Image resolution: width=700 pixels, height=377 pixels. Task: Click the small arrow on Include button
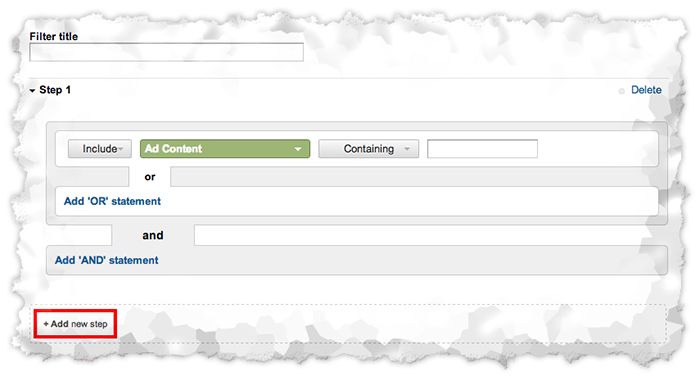pyautogui.click(x=121, y=149)
